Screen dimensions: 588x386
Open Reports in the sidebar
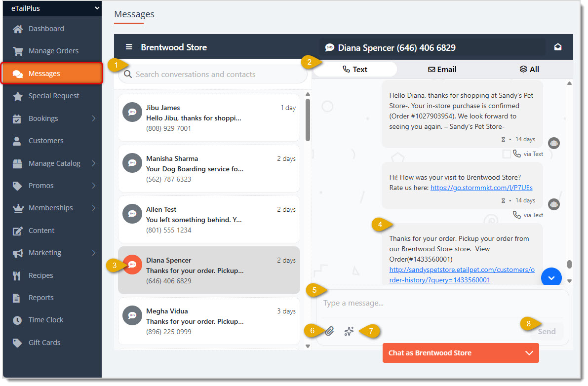[x=52, y=298]
